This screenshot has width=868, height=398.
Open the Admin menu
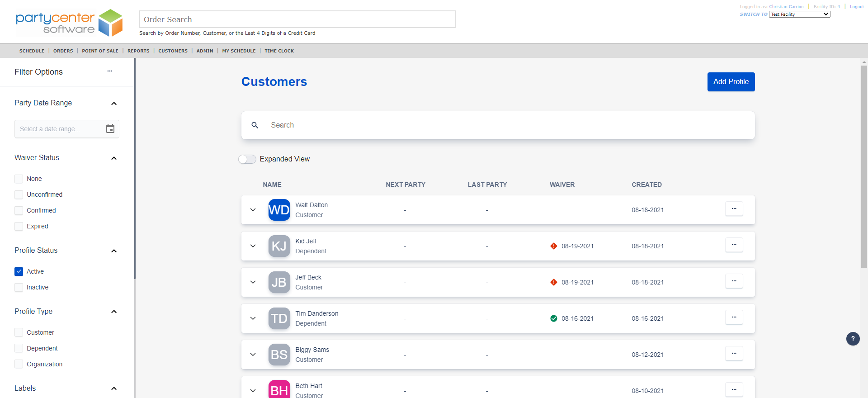click(x=205, y=51)
